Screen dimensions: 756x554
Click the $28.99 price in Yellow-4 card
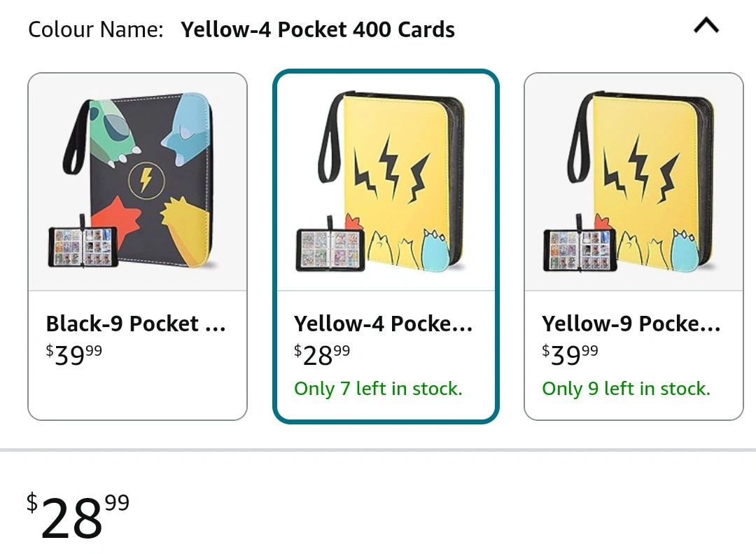[322, 355]
